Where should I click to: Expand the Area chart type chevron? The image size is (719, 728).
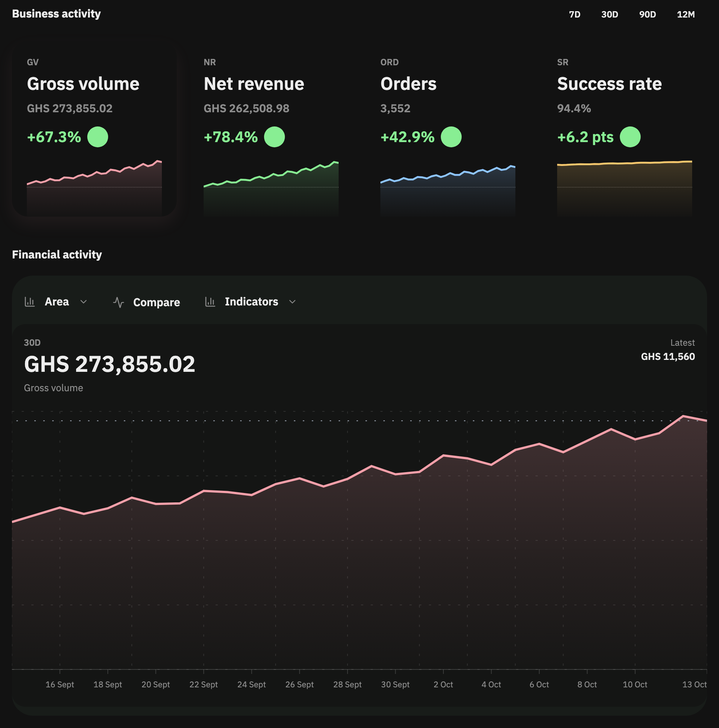[84, 302]
